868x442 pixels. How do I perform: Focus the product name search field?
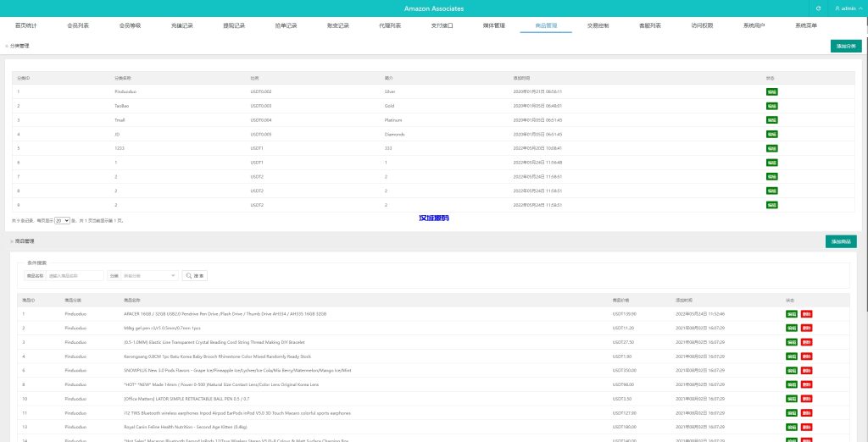coord(75,276)
